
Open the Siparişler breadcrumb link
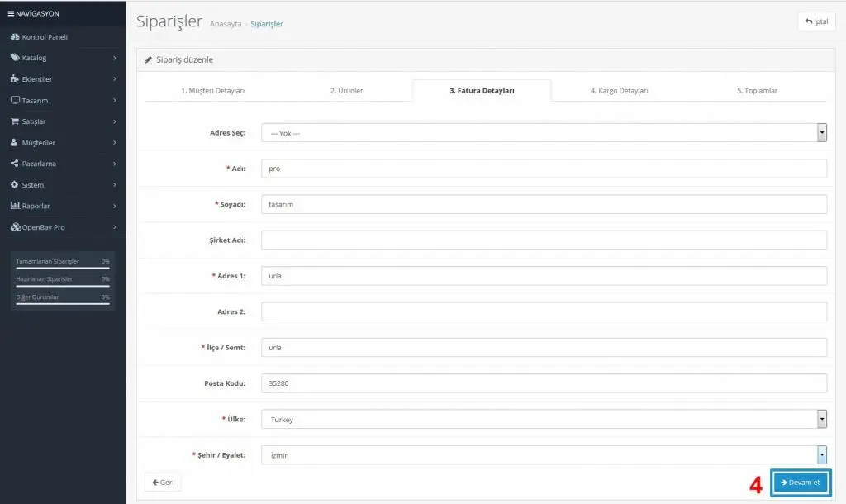point(267,24)
